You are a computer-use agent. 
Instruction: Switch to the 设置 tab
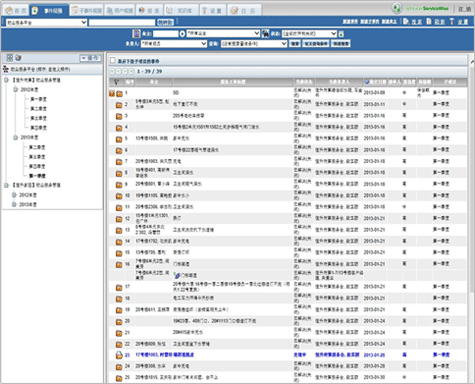pyautogui.click(x=213, y=10)
